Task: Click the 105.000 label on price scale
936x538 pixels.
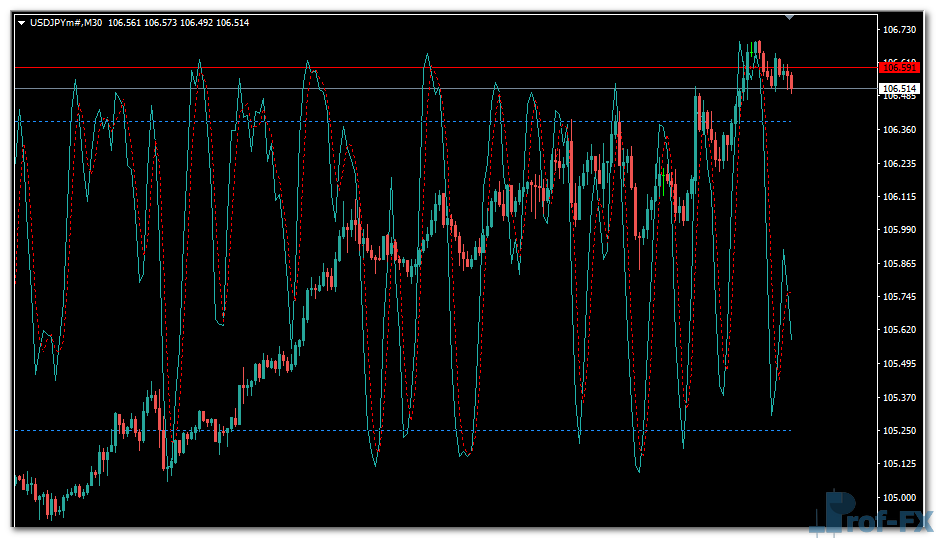Action: click(899, 498)
